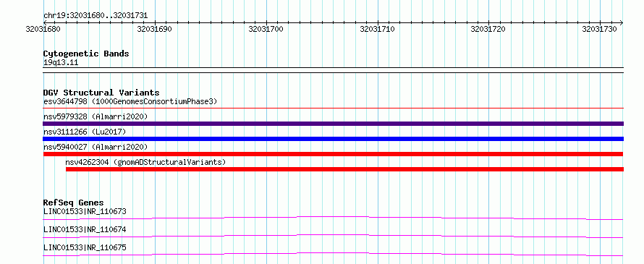Open variant nsv3111266 (Lu2017) label
The image size is (644, 264).
click(x=85, y=132)
